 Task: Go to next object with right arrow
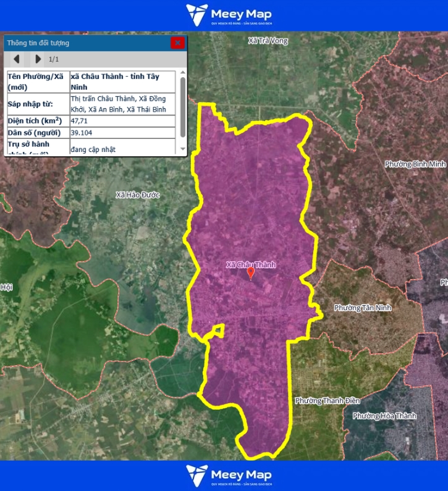pyautogui.click(x=38, y=59)
